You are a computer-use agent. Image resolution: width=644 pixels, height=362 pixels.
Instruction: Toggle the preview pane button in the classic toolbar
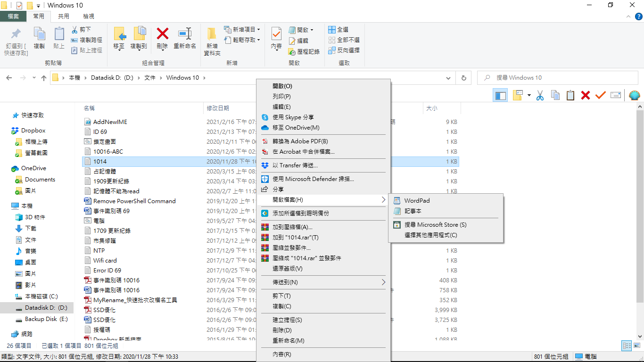500,95
